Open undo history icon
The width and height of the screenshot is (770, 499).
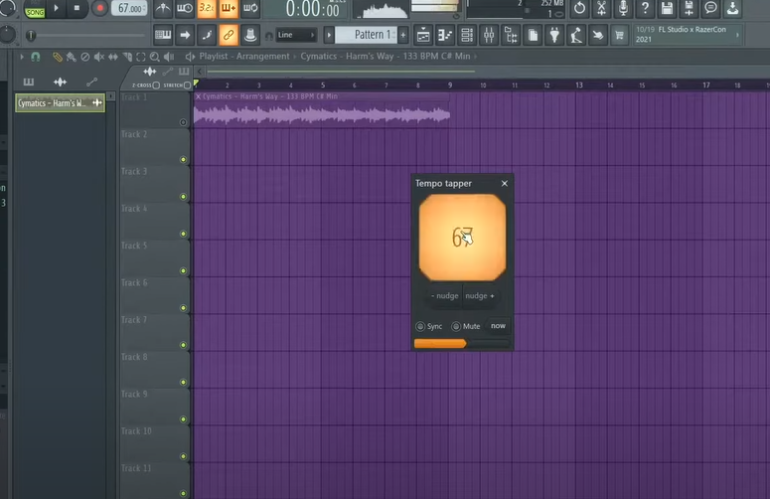pos(579,8)
